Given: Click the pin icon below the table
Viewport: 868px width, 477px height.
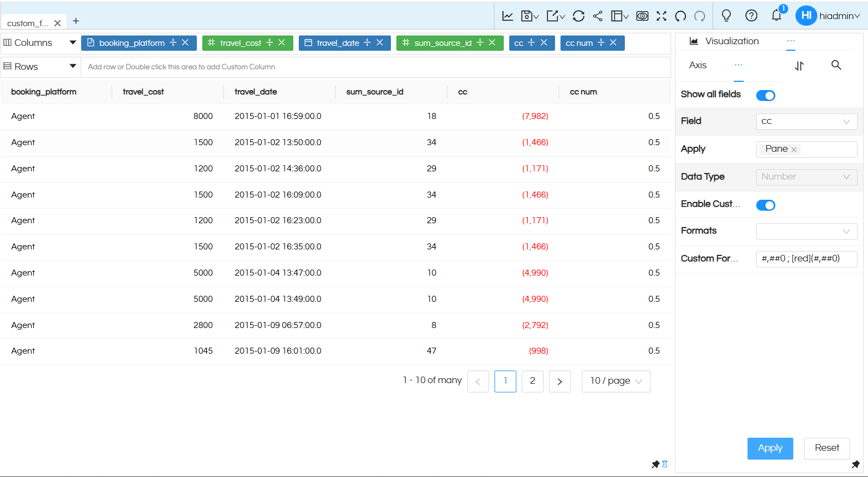Looking at the screenshot, I should 655,464.
